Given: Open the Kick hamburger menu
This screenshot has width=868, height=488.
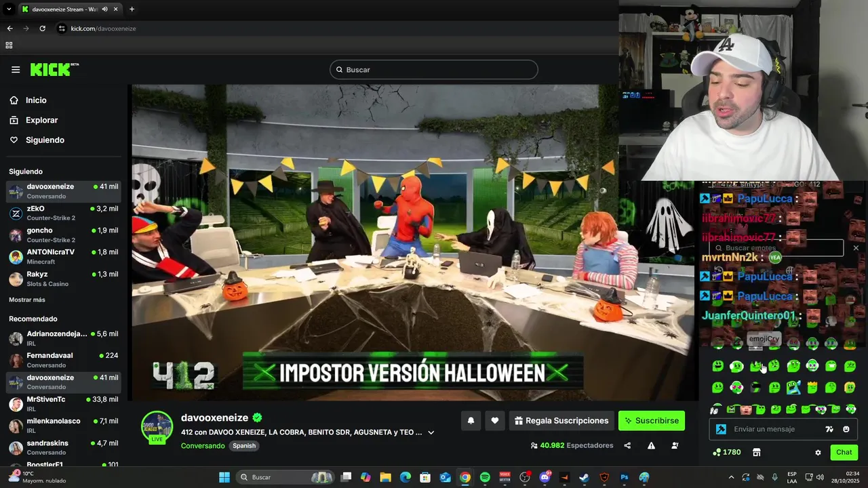Looking at the screenshot, I should (x=16, y=69).
